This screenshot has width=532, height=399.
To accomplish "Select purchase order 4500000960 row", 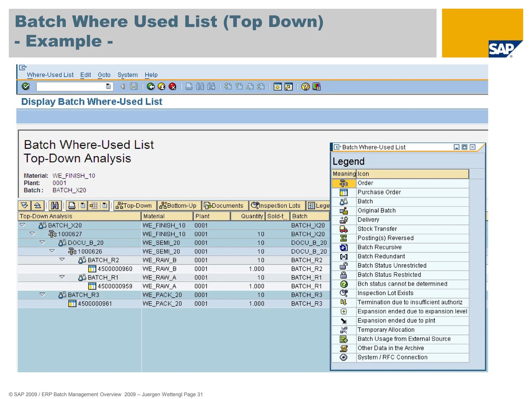I will pyautogui.click(x=174, y=269).
